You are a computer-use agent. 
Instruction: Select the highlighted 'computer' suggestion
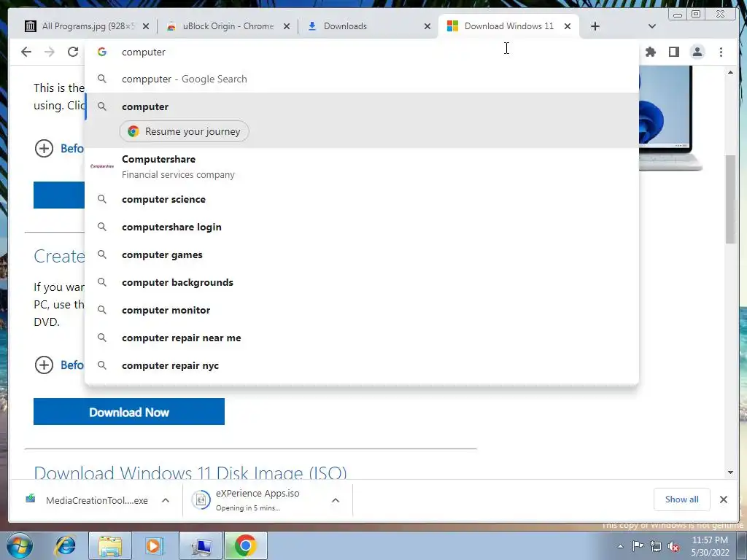pyautogui.click(x=362, y=106)
